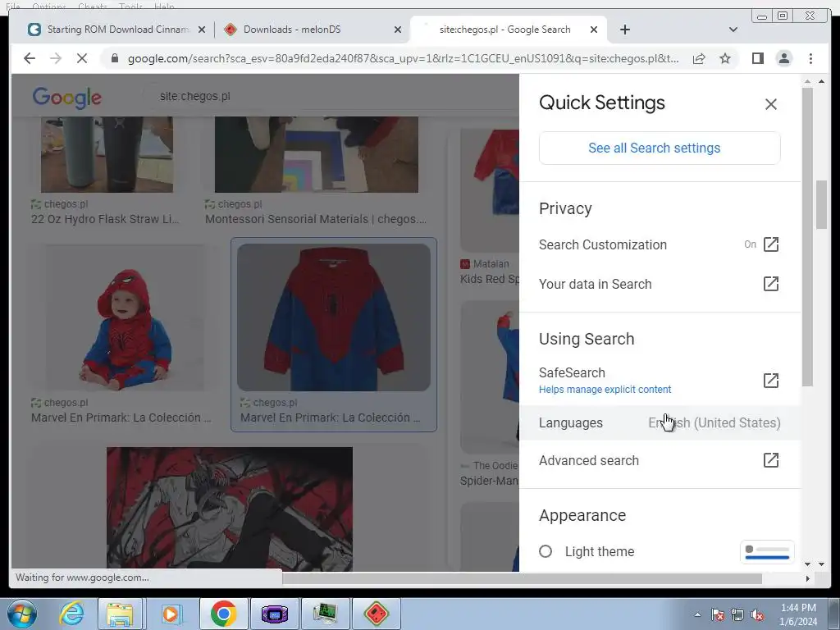Click Montessori Sensorial Materials title link
The width and height of the screenshot is (840, 630).
[x=316, y=219]
